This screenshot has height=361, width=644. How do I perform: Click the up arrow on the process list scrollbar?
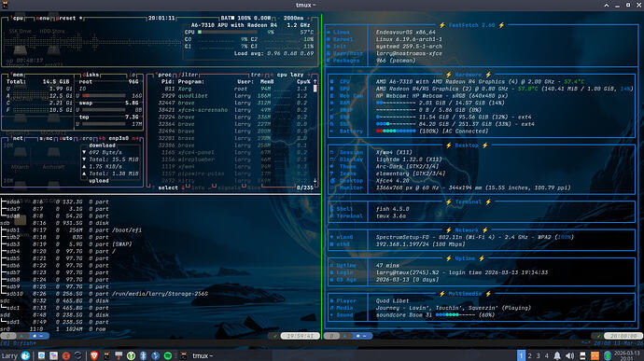315,82
